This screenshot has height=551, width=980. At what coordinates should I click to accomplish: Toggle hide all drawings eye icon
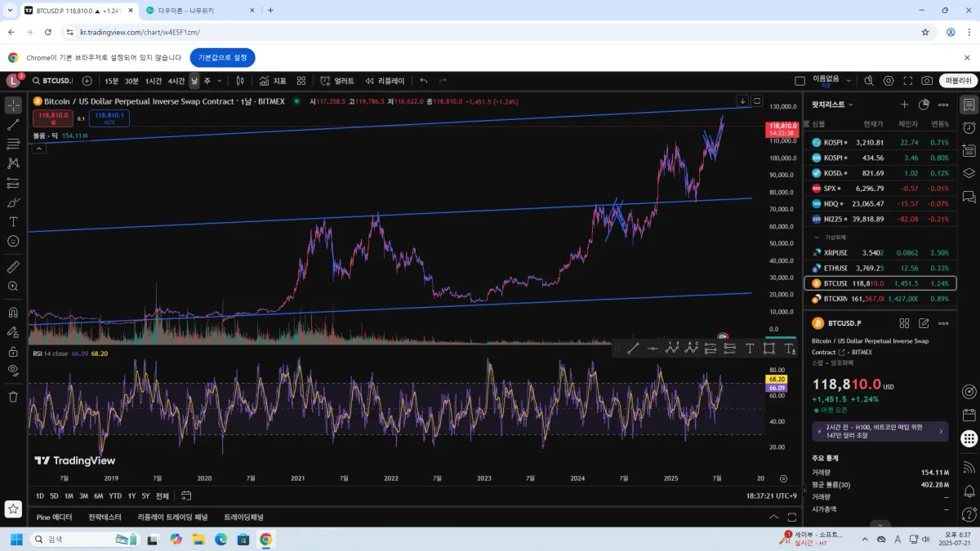[x=13, y=370]
